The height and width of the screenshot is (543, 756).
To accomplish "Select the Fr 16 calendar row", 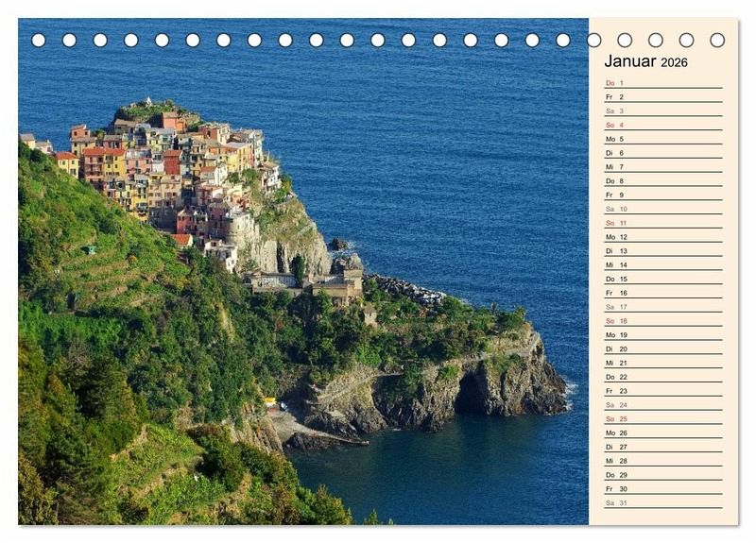I will coord(663,293).
